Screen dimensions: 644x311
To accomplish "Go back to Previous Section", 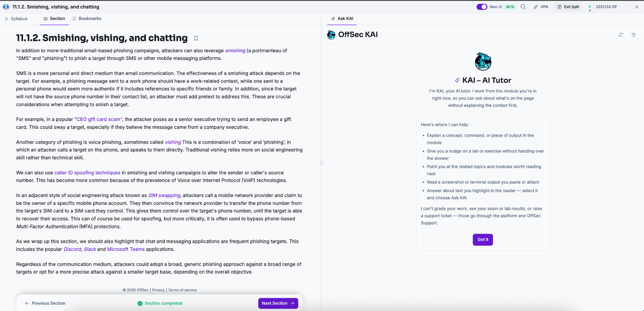I will pos(45,303).
